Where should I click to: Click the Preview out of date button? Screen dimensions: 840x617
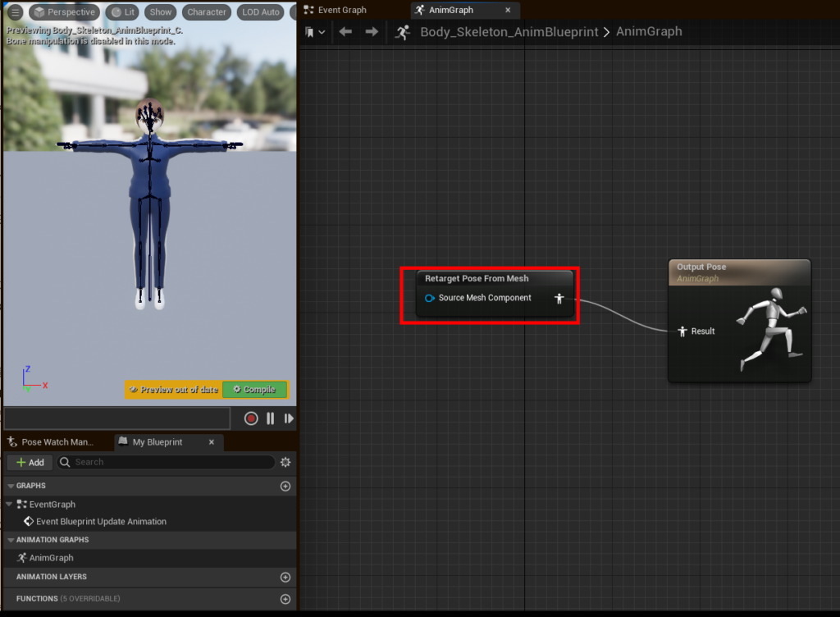(174, 390)
